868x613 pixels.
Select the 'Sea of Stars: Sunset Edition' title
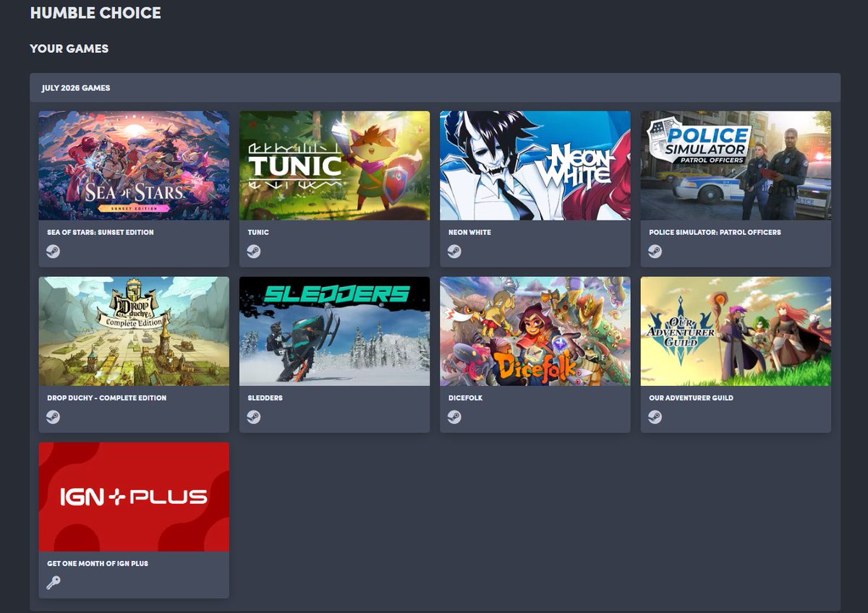(x=101, y=233)
